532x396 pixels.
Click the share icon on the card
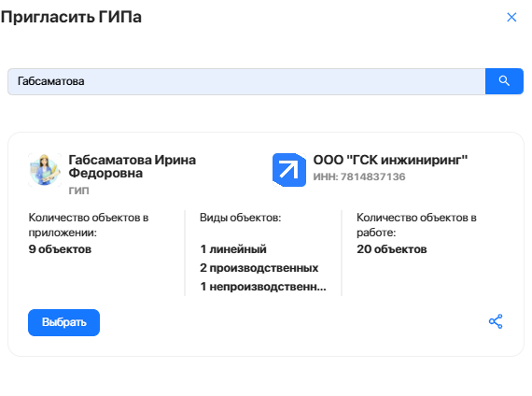(x=496, y=321)
